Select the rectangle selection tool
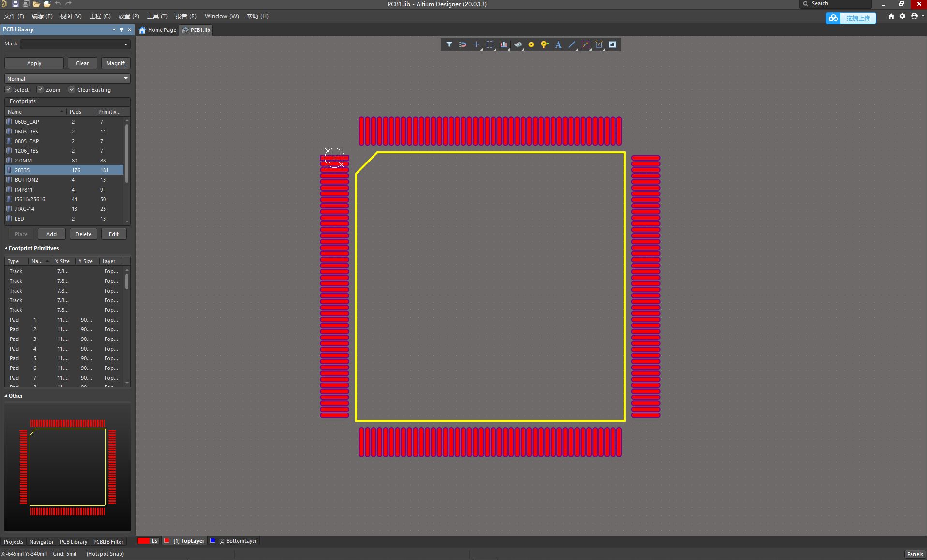927x560 pixels. (490, 44)
